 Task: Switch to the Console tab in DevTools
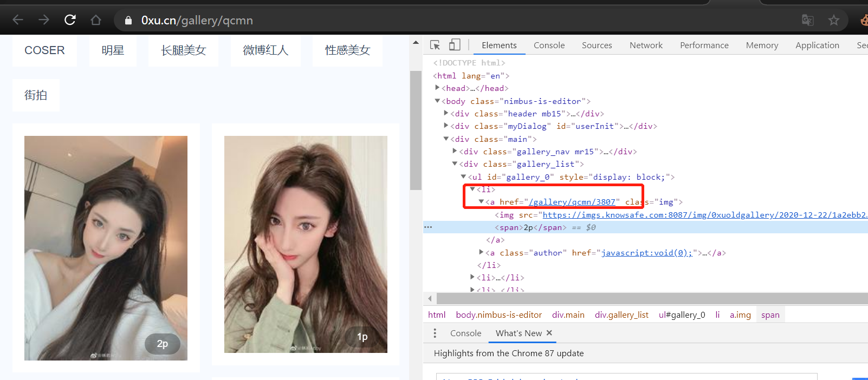click(x=549, y=45)
